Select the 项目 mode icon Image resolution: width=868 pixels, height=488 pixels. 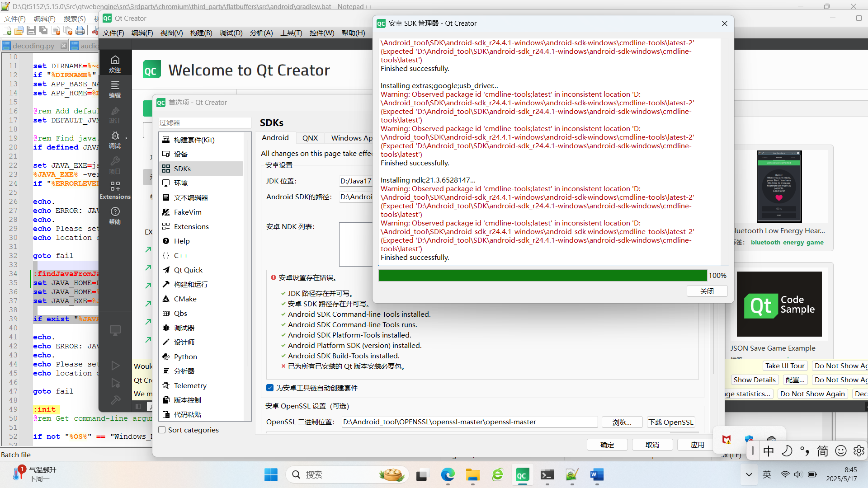point(115,165)
